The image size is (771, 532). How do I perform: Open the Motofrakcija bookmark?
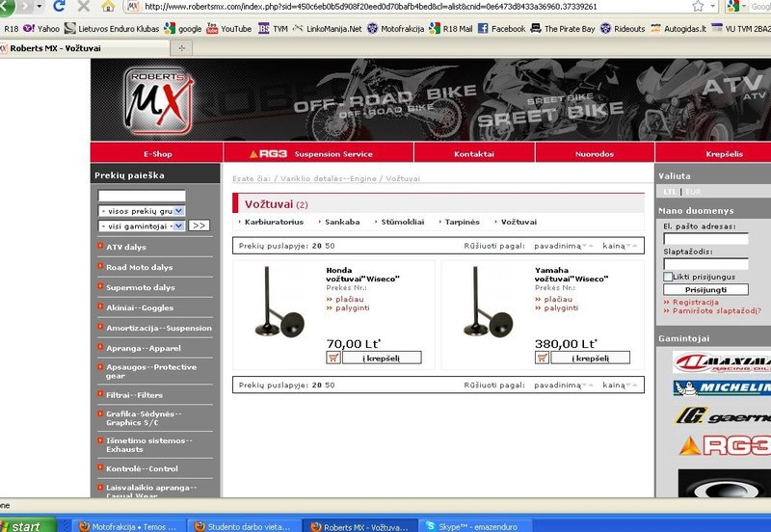point(395,29)
